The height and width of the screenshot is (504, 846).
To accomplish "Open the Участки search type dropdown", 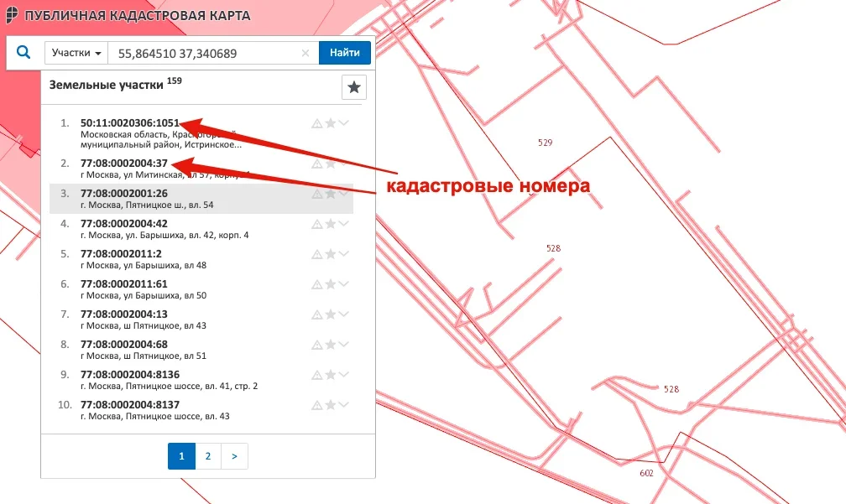I will (76, 53).
